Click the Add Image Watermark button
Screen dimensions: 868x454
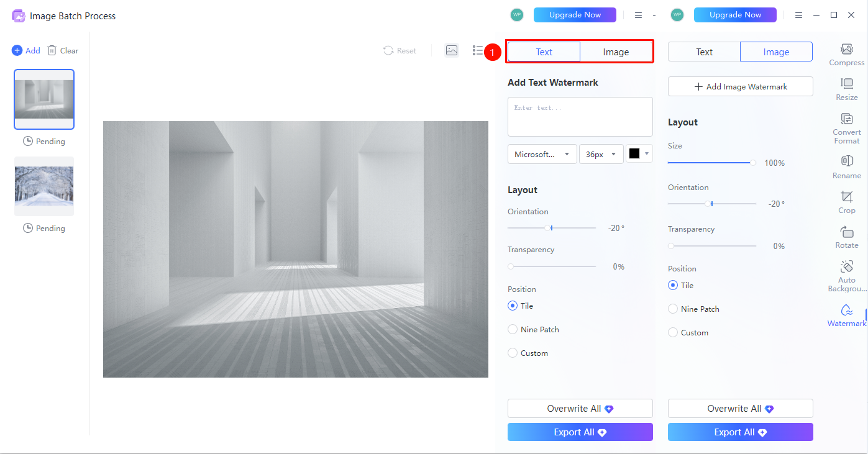(741, 87)
